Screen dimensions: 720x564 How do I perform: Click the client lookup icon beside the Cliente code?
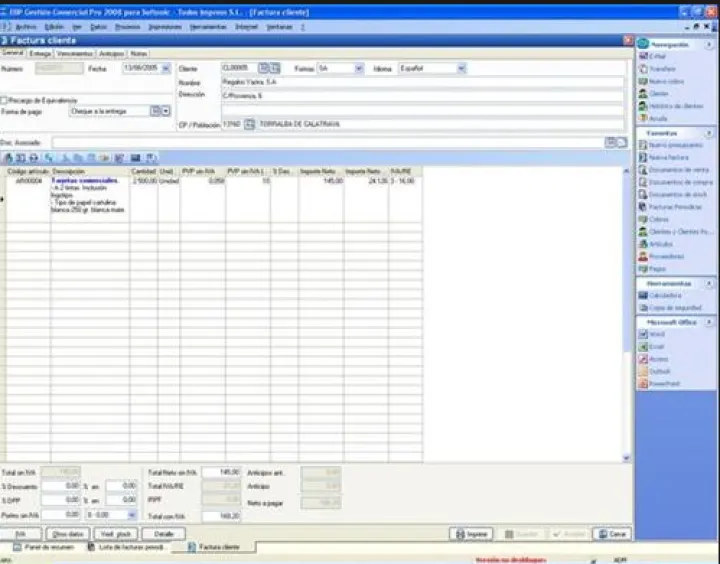pyautogui.click(x=265, y=68)
